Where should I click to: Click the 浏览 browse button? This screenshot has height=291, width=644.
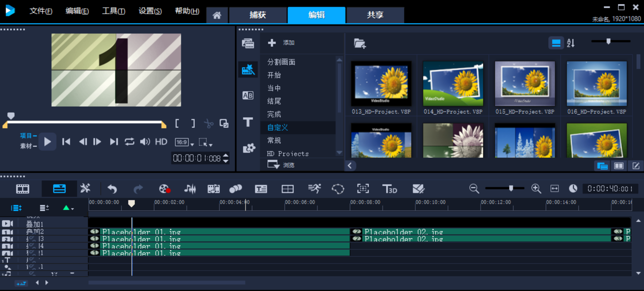[281, 165]
